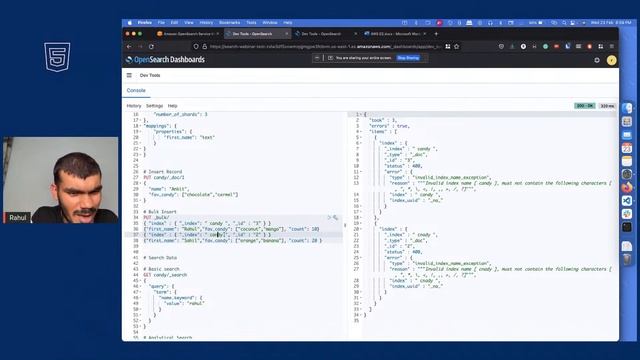Image resolution: width=640 pixels, height=360 pixels.
Task: Collapse the fold arrow at editor line 18
Action: 141,126
